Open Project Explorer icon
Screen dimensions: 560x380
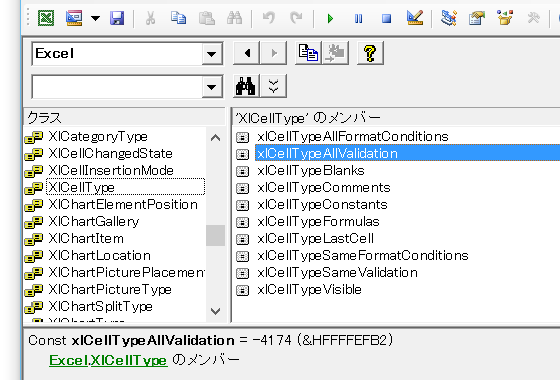(x=449, y=18)
